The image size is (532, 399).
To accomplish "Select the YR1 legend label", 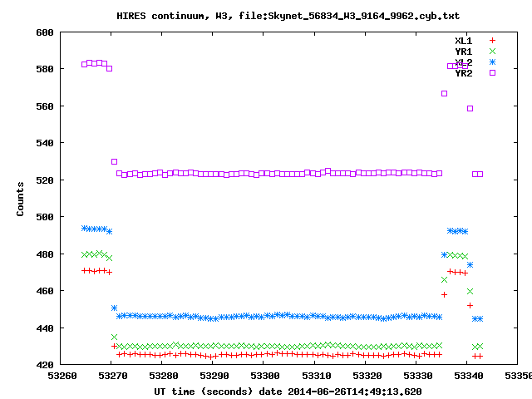I will (464, 52).
